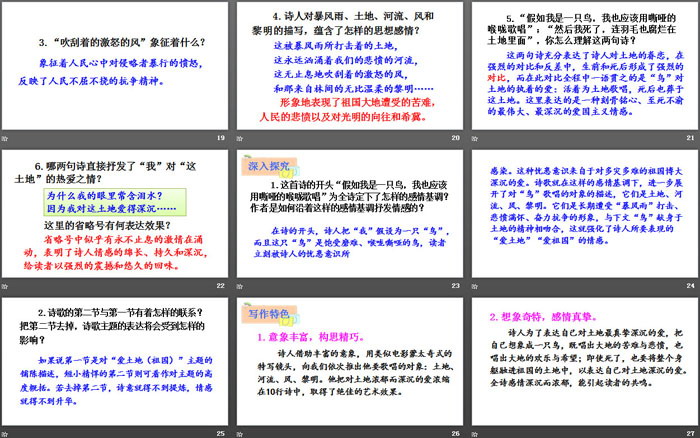The image size is (700, 438).
Task: Click the "写作特色" label on slide 26
Action: (263, 312)
